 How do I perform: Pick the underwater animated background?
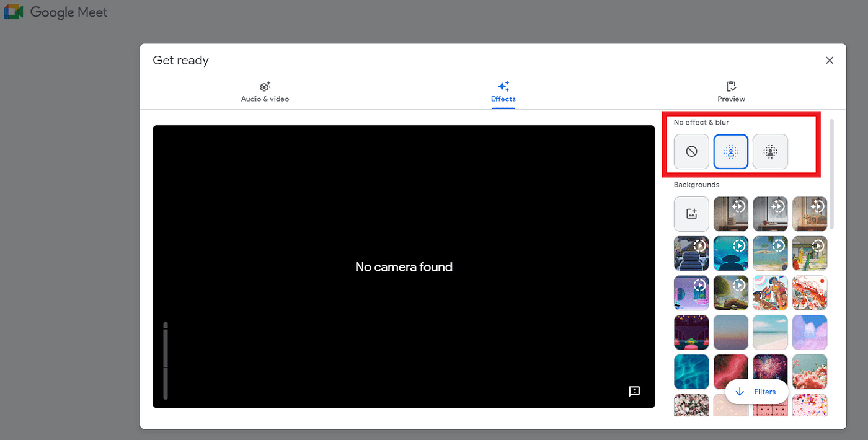[731, 253]
